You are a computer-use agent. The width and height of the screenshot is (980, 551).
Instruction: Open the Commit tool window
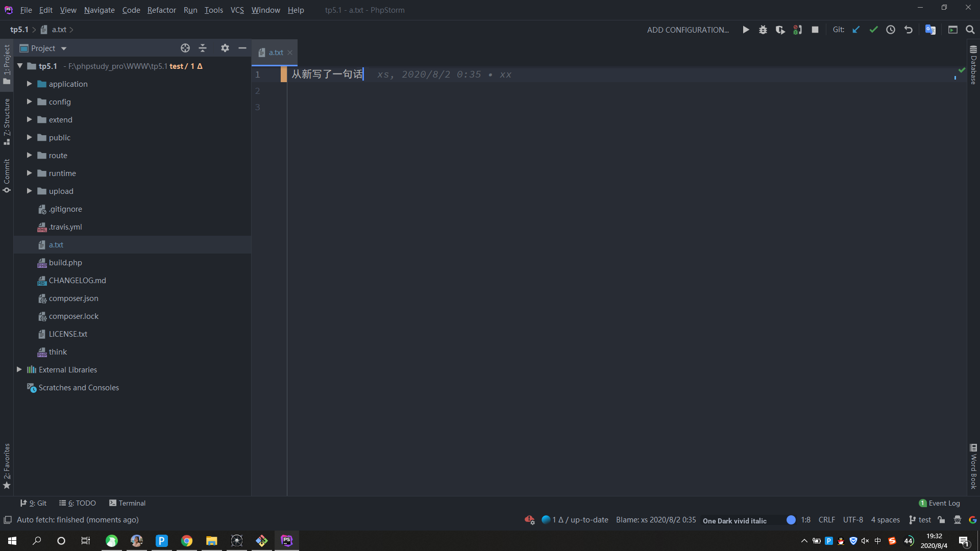pos(7,176)
